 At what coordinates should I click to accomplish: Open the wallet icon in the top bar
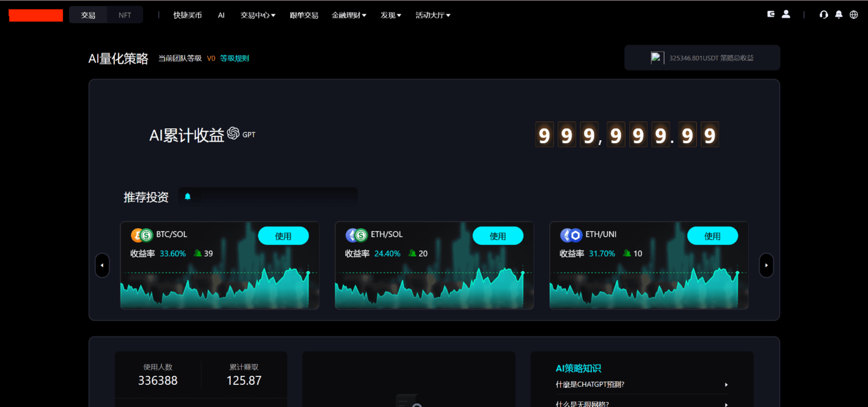(x=771, y=14)
